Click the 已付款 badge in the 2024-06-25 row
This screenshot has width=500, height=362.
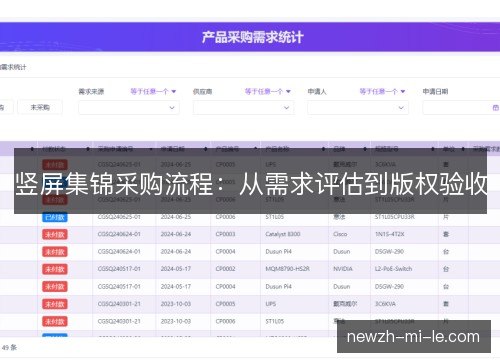(55, 217)
